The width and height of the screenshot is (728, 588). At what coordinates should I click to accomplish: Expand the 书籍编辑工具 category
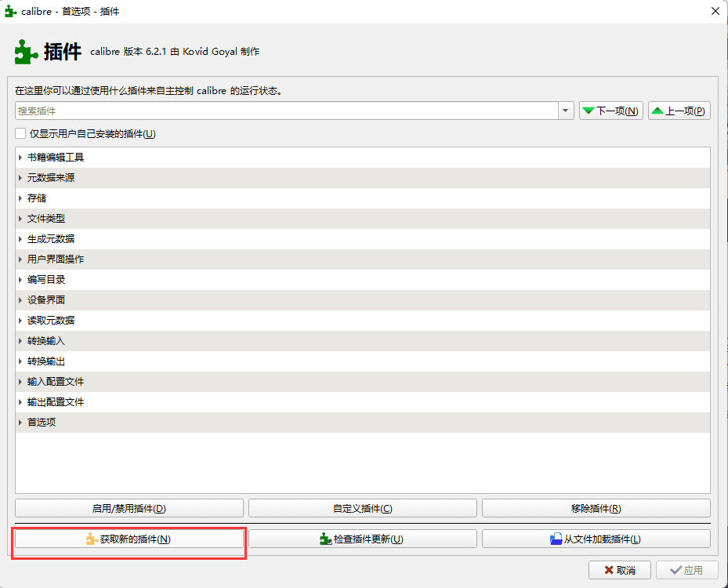(20, 158)
